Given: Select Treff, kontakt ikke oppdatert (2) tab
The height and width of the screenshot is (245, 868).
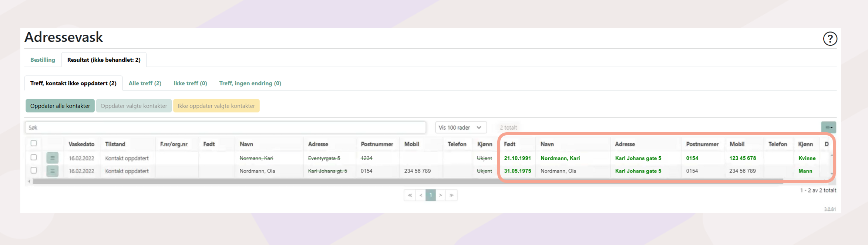Looking at the screenshot, I should coord(73,83).
